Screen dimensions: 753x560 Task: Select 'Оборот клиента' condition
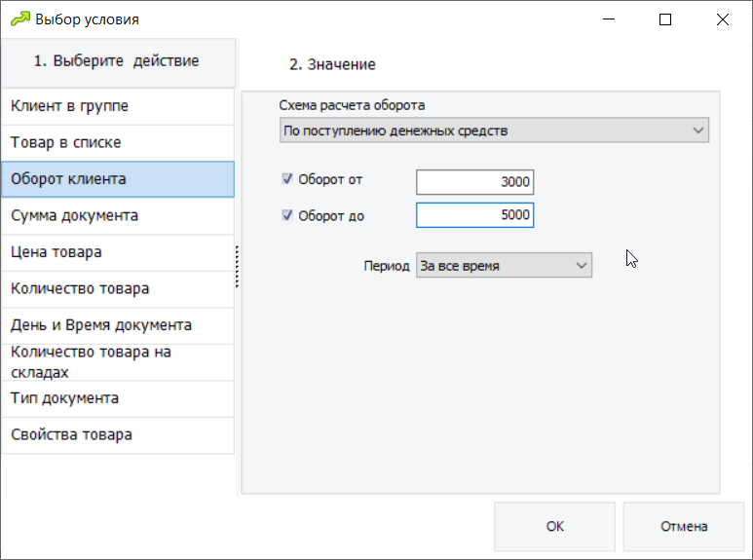[x=118, y=179]
